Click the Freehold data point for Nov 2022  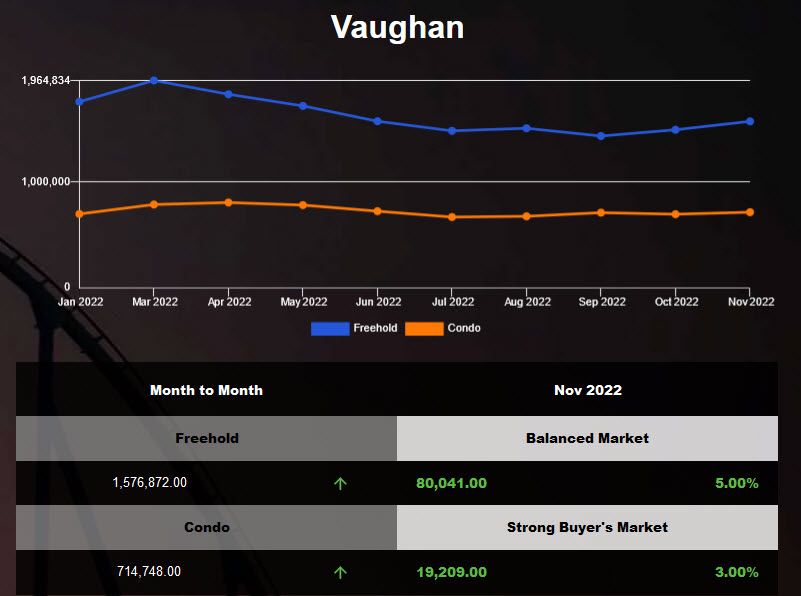751,121
